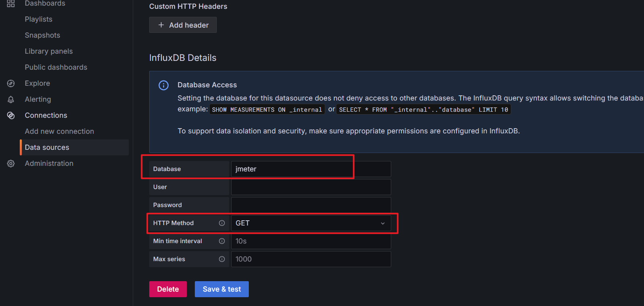Click the Max series info icon
Screen dimensions: 644x306
pyautogui.click(x=222, y=259)
